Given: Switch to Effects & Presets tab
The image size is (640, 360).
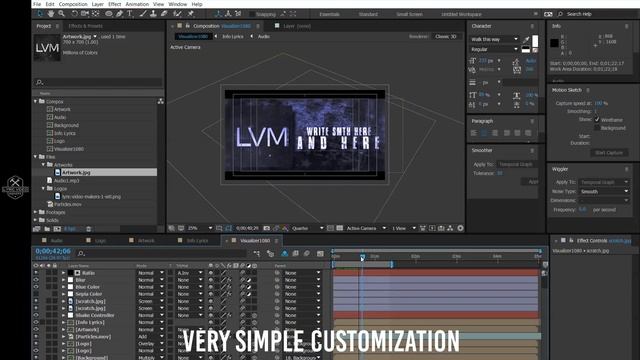Looking at the screenshot, I should point(85,26).
